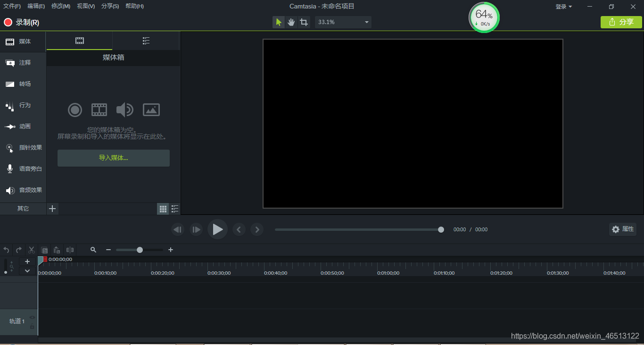Add a new track with plus
This screenshot has height=345, width=644.
(x=27, y=261)
